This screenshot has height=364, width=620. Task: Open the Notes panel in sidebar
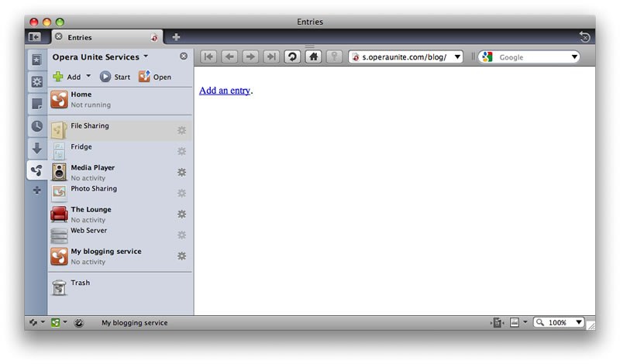(36, 104)
